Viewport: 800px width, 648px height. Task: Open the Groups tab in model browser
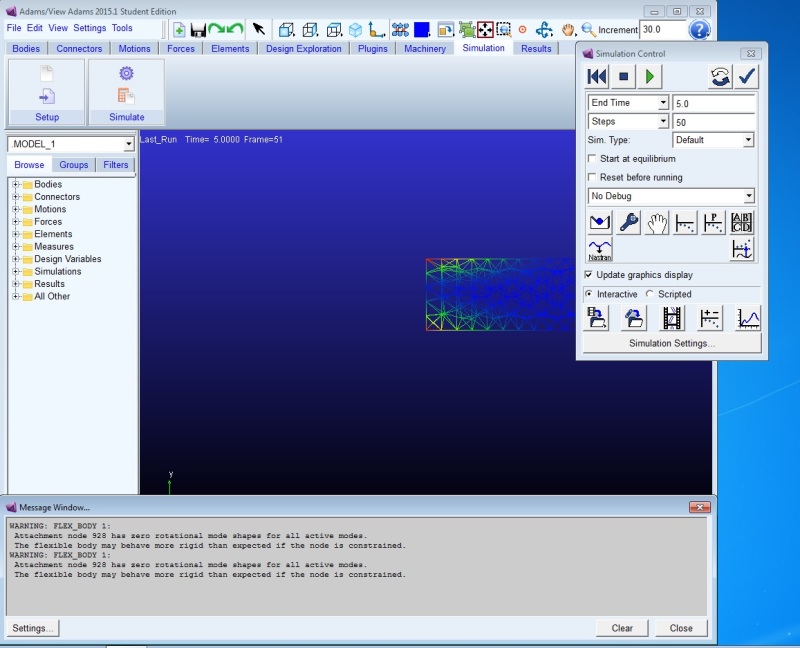73,165
